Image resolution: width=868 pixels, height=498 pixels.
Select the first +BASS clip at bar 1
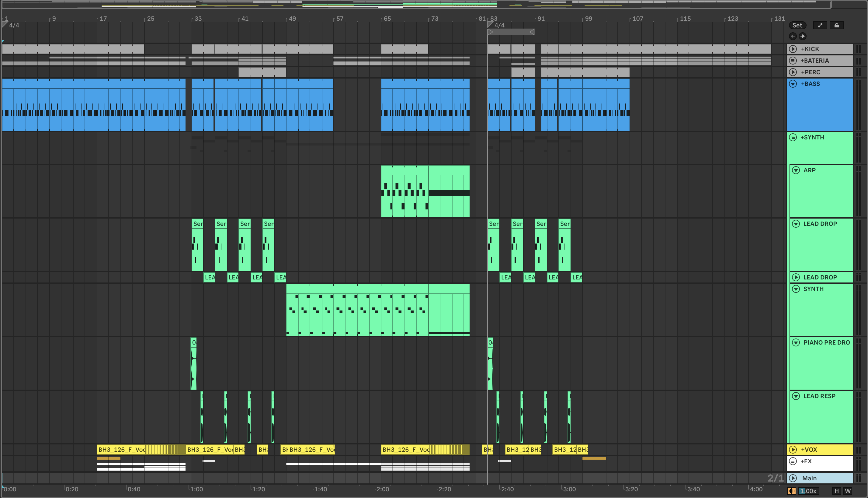tap(94, 105)
